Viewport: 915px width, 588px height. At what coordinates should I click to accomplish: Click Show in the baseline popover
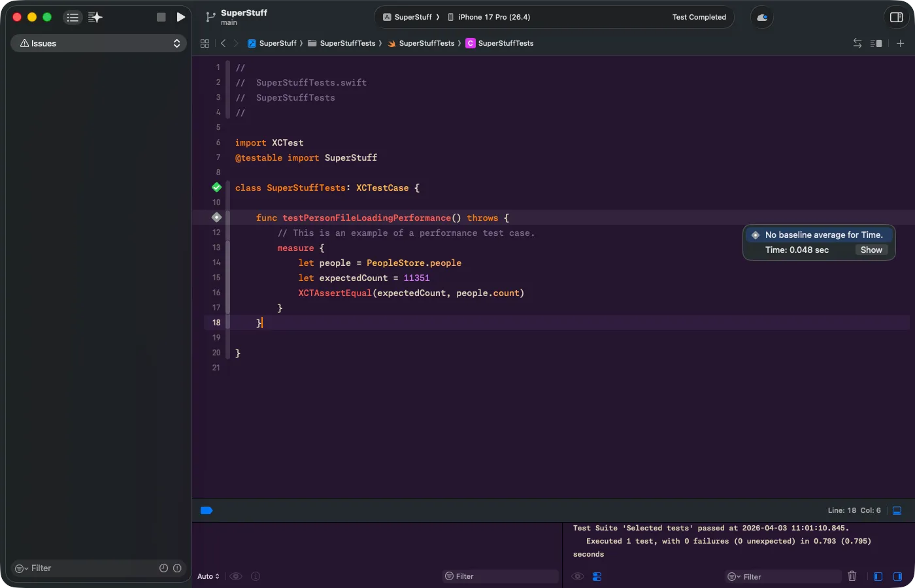point(871,250)
